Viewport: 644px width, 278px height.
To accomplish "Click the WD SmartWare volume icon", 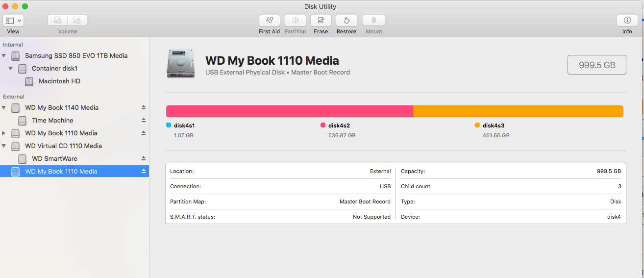I will point(23,159).
